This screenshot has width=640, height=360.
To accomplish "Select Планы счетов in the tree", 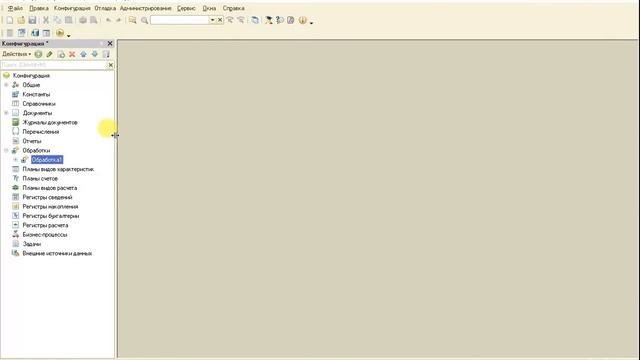I will coord(40,178).
